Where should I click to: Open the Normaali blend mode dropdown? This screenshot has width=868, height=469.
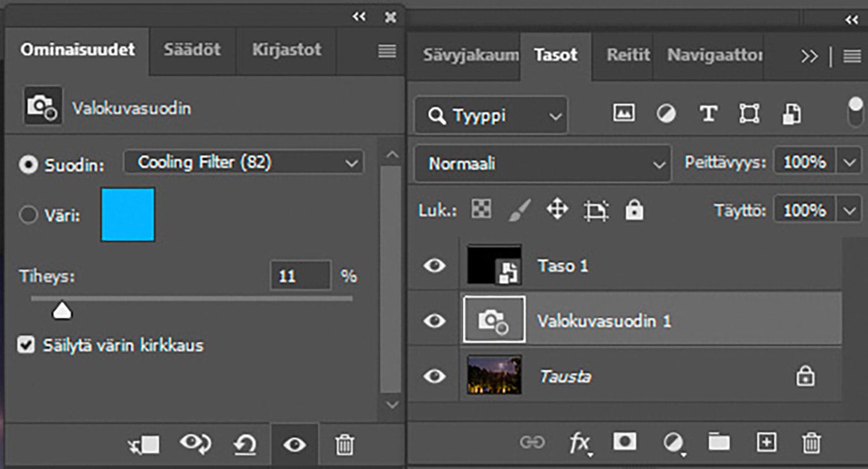[x=542, y=164]
